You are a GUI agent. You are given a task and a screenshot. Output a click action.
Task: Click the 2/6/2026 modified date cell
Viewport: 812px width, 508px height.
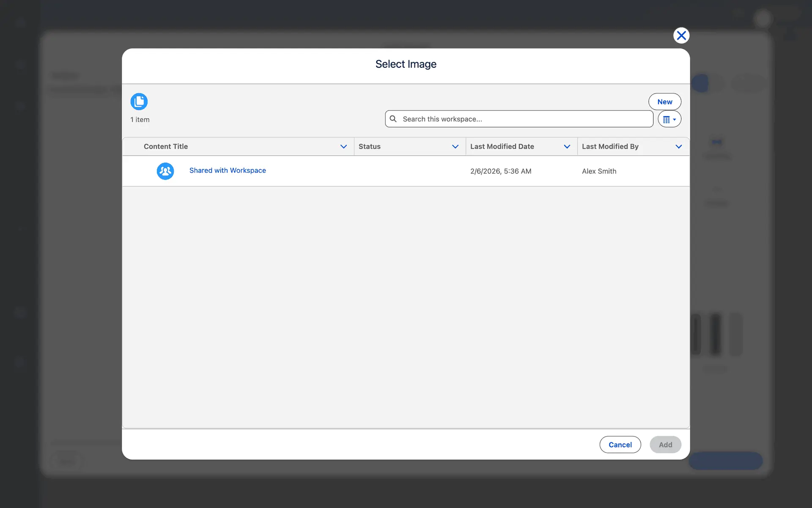(501, 171)
